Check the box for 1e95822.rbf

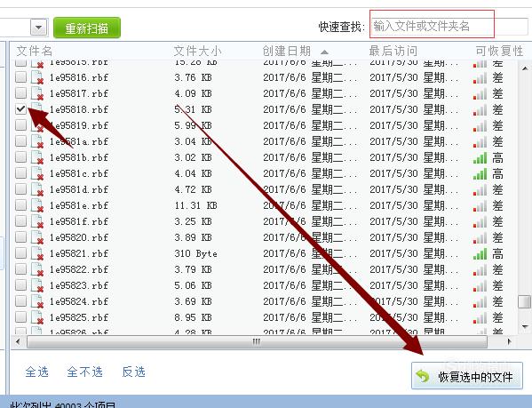21,269
